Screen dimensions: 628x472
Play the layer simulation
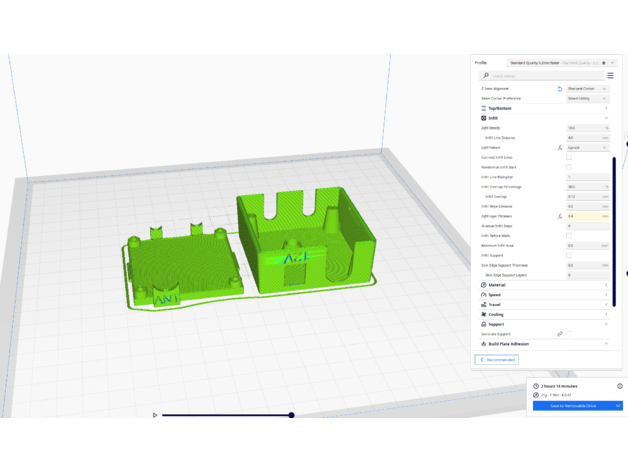(x=155, y=415)
